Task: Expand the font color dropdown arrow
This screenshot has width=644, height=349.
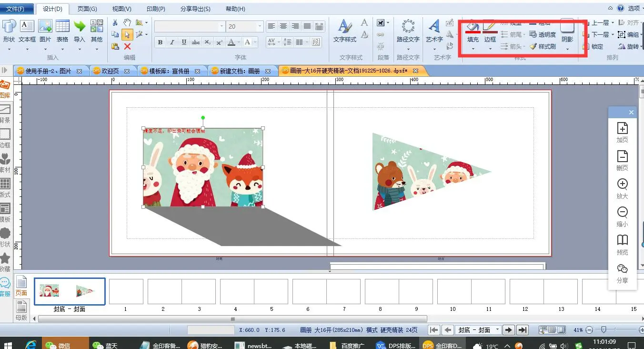Action: click(x=238, y=42)
